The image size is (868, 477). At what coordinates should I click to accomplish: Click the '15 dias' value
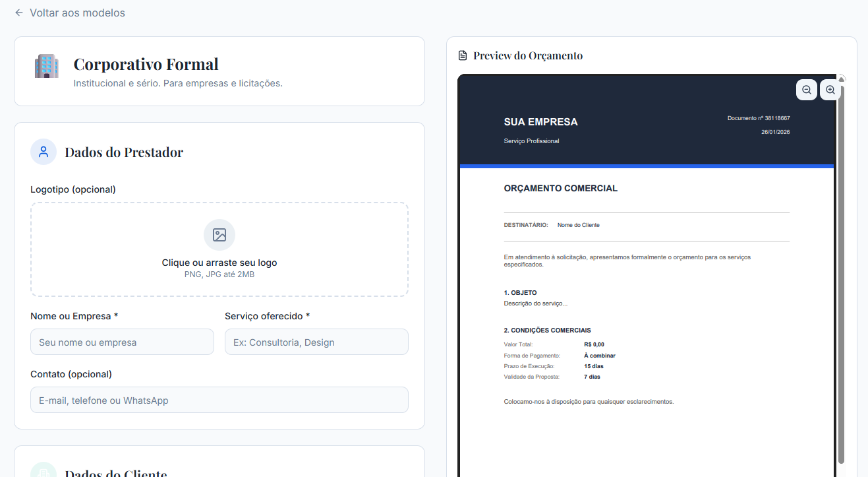(594, 366)
